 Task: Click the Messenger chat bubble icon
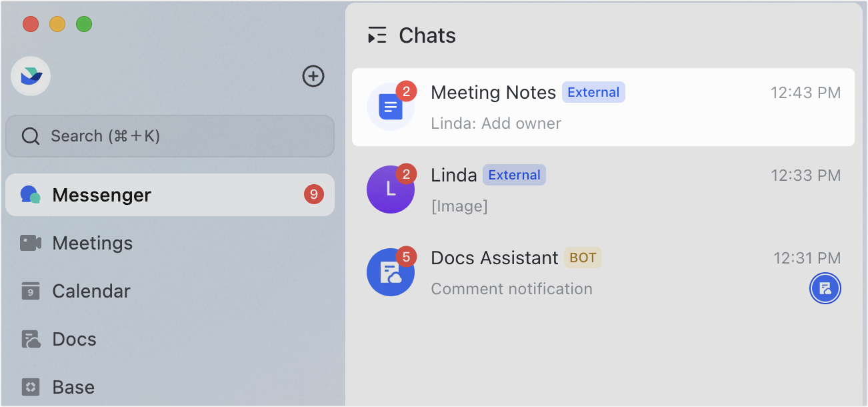click(31, 195)
